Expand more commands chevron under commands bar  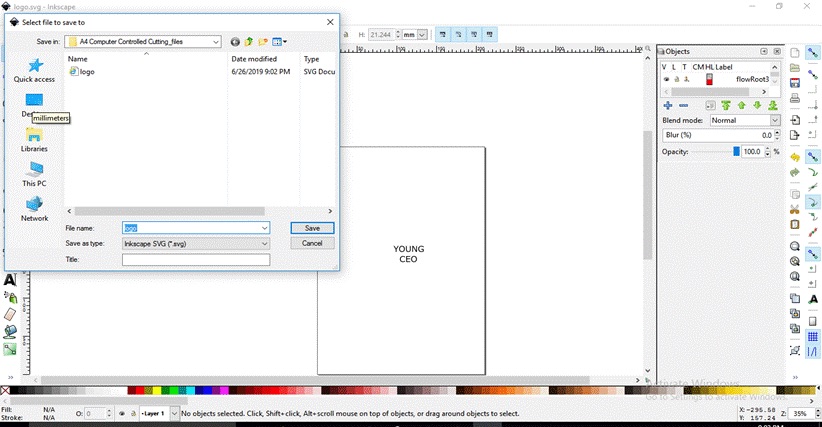(x=795, y=377)
